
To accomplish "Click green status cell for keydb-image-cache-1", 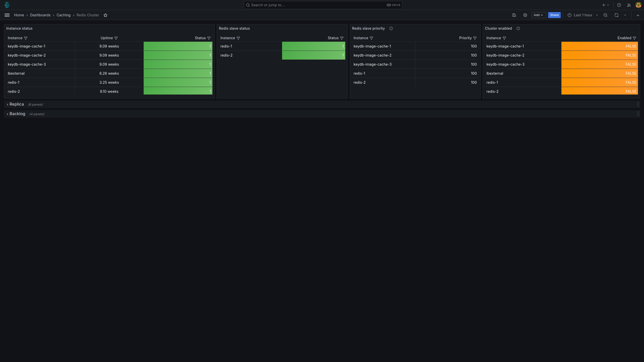I will point(178,46).
